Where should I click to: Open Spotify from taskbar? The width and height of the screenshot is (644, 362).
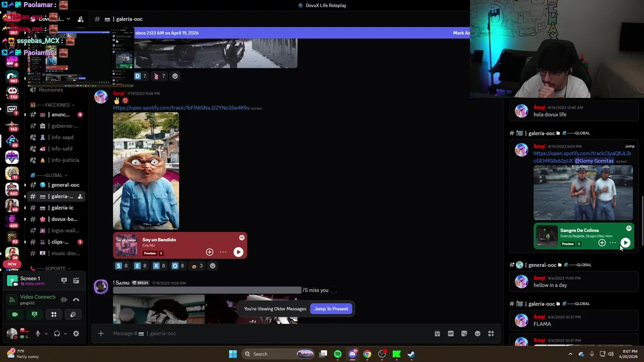338,354
